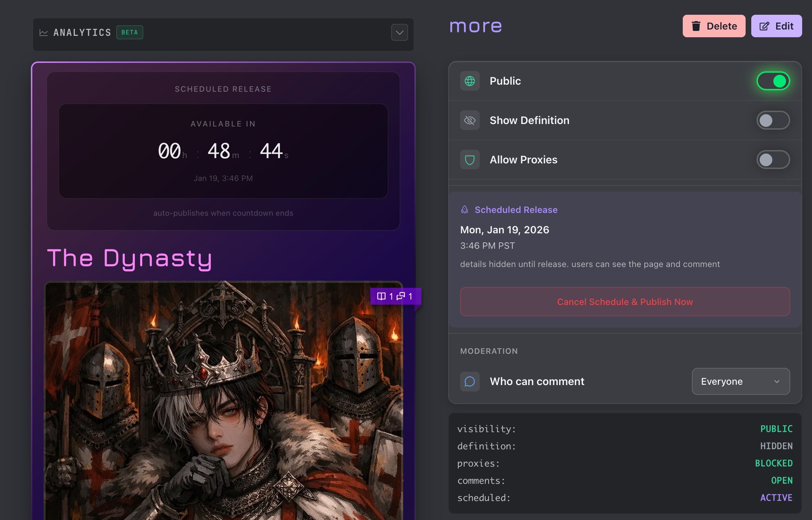812x520 pixels.
Task: Click the 'more' heading text
Action: pyautogui.click(x=476, y=26)
